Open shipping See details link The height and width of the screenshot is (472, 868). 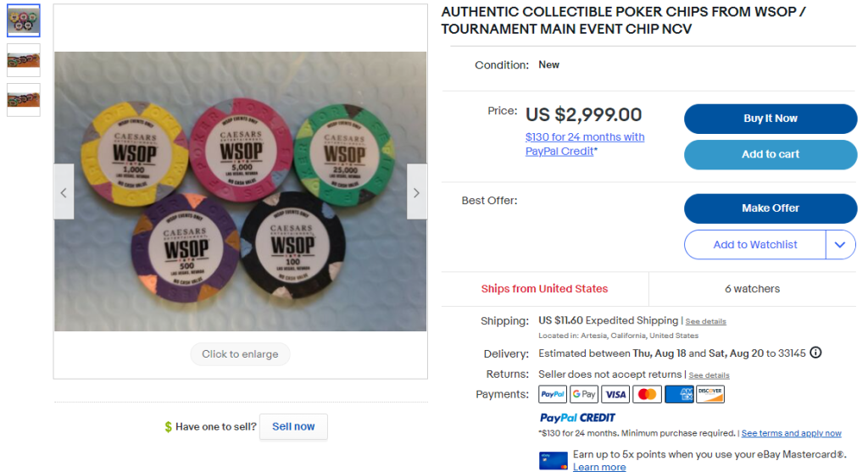[706, 321]
